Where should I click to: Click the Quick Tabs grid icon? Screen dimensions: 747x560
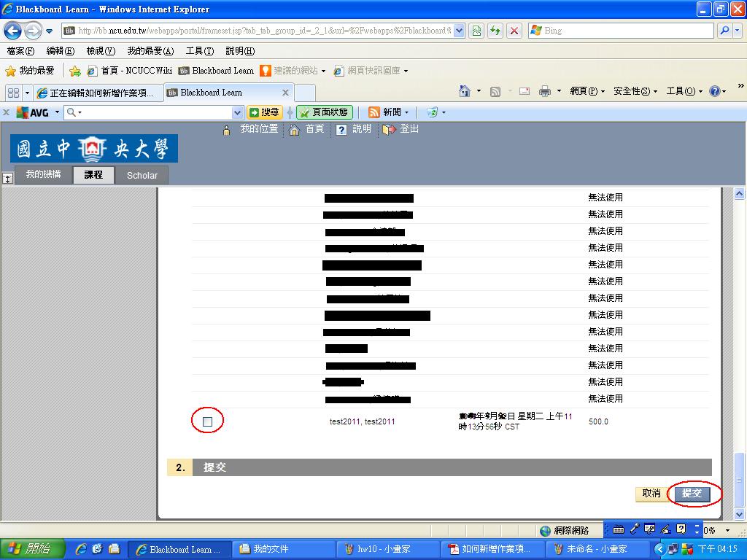click(x=13, y=93)
